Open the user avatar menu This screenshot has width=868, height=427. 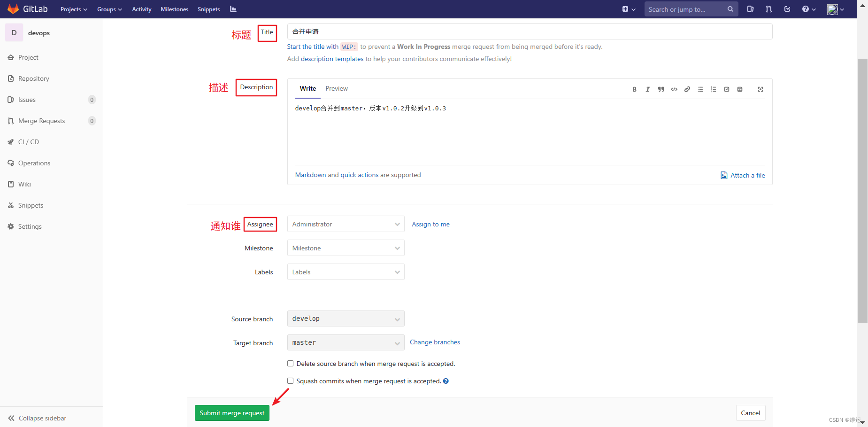[x=835, y=9]
